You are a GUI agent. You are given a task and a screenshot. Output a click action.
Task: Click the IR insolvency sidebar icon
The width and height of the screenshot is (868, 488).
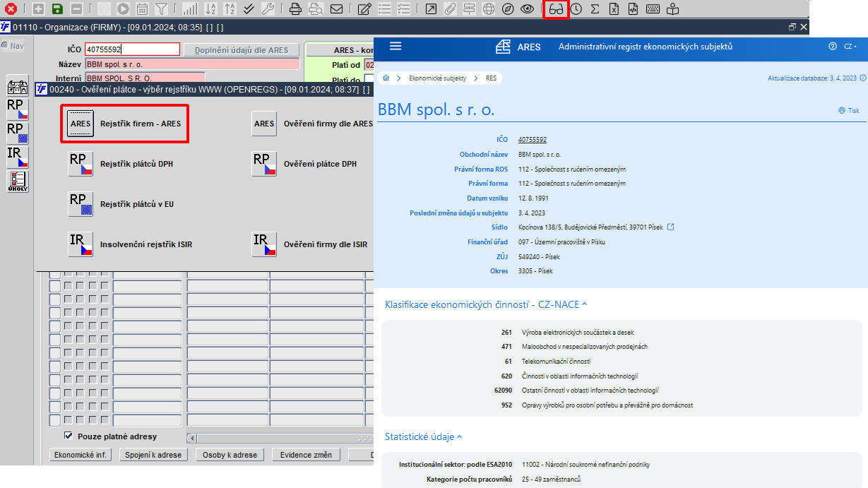[x=18, y=157]
